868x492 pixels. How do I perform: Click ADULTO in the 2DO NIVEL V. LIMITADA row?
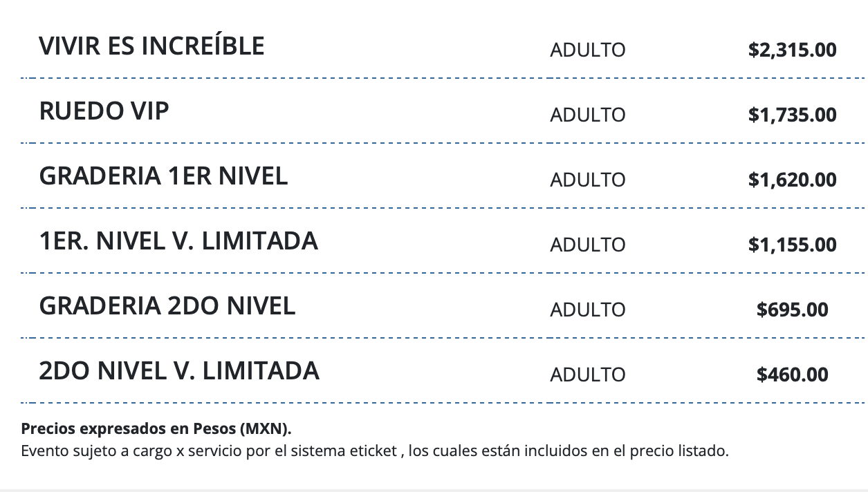587,375
